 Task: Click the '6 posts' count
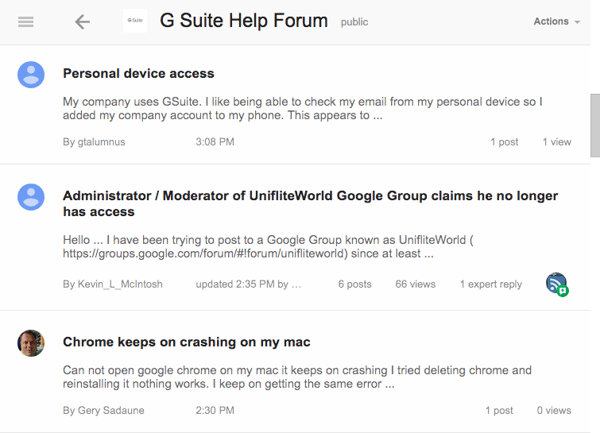pos(355,284)
